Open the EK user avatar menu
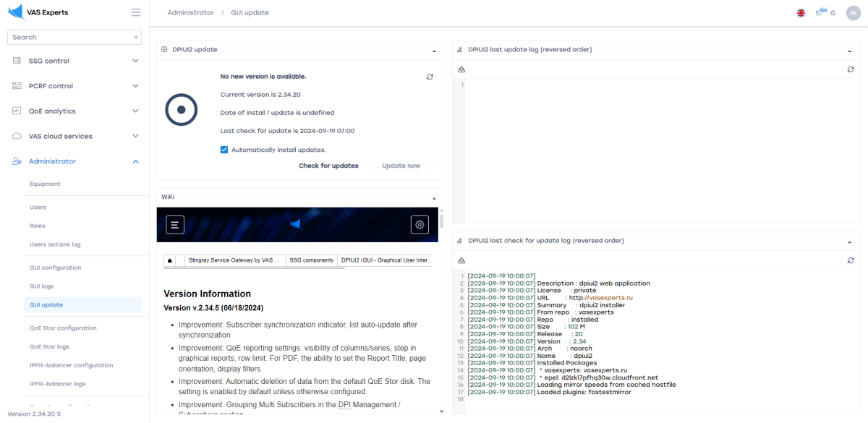 853,13
